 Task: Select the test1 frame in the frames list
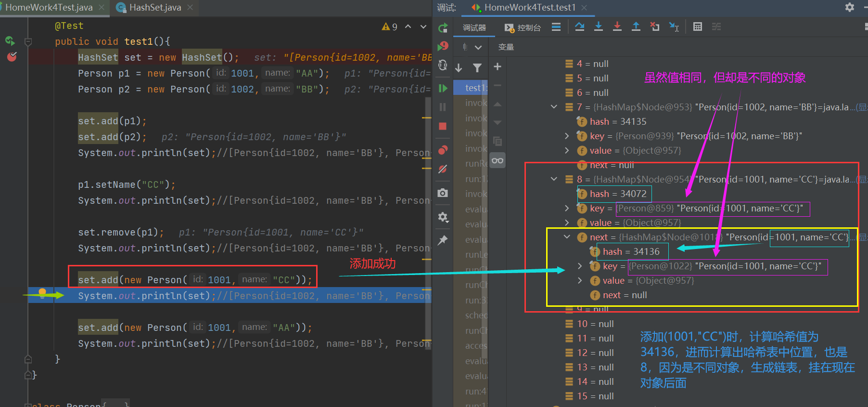coord(471,88)
